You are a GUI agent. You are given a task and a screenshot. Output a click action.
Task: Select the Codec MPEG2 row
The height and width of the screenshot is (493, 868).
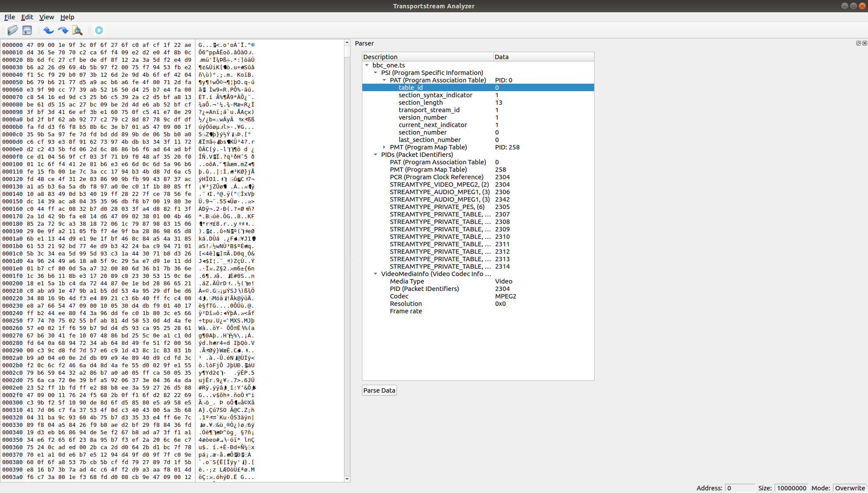point(478,296)
